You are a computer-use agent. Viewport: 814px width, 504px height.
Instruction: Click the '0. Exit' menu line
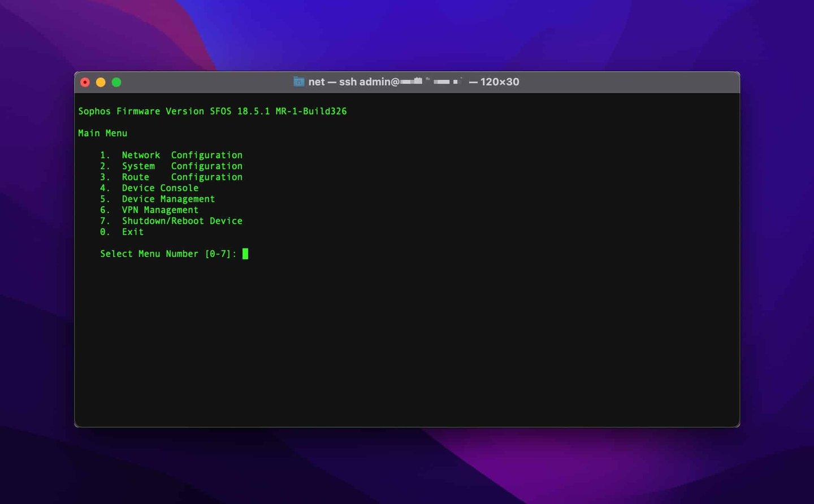[x=122, y=232]
